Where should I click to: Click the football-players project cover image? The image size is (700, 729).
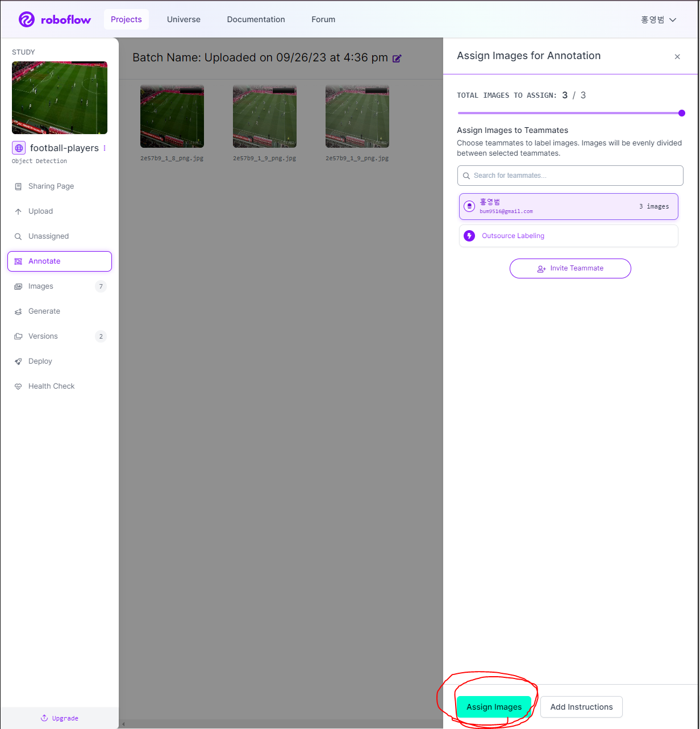pos(60,98)
